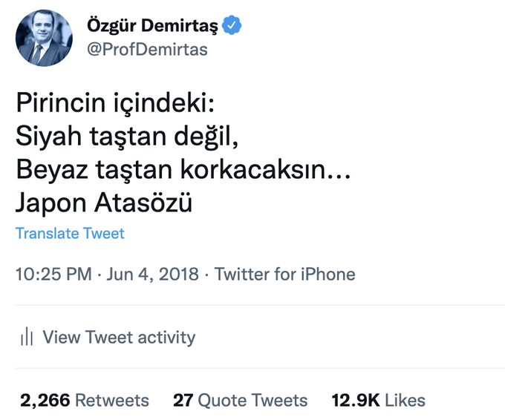Click the "Japon Atasözü" text line

point(103,202)
